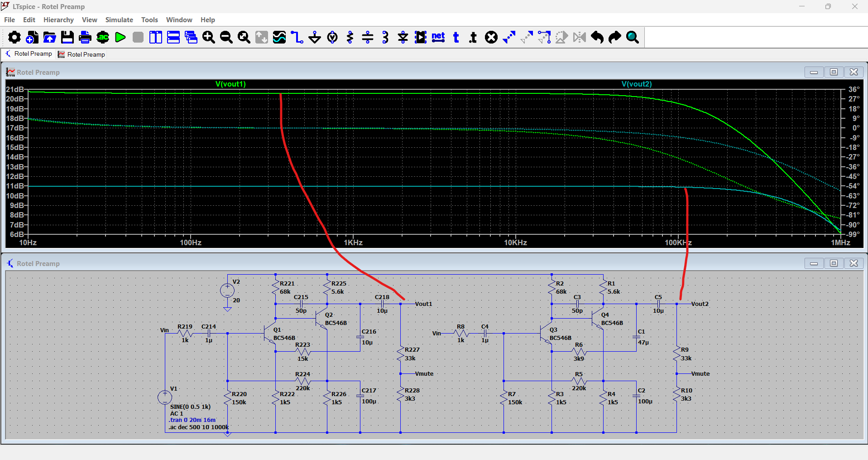Select the Delete tool with X icon

[491, 37]
